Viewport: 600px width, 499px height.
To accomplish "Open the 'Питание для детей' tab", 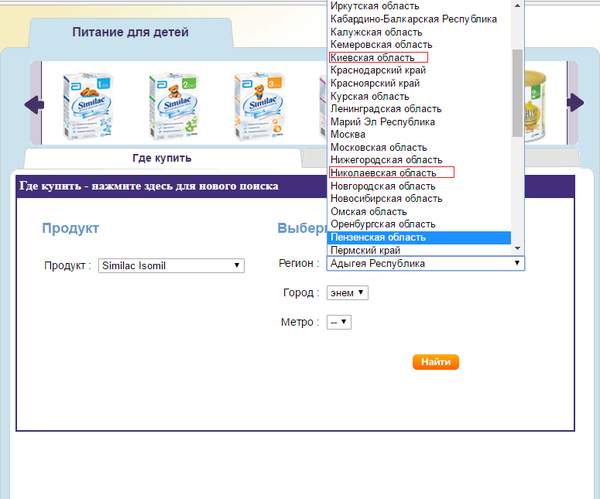I will tap(130, 32).
